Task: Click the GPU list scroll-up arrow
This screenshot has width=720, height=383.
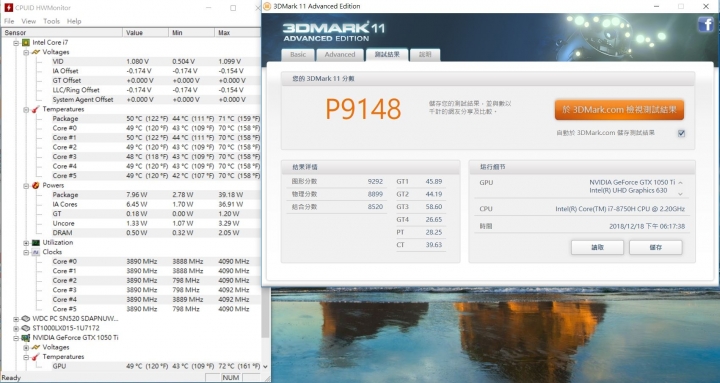Action: point(681,183)
